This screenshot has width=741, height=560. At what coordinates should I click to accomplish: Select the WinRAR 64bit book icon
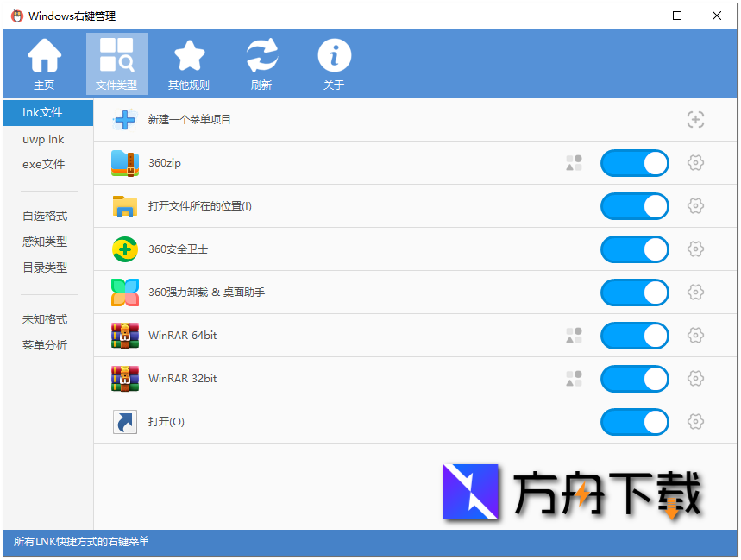(124, 336)
